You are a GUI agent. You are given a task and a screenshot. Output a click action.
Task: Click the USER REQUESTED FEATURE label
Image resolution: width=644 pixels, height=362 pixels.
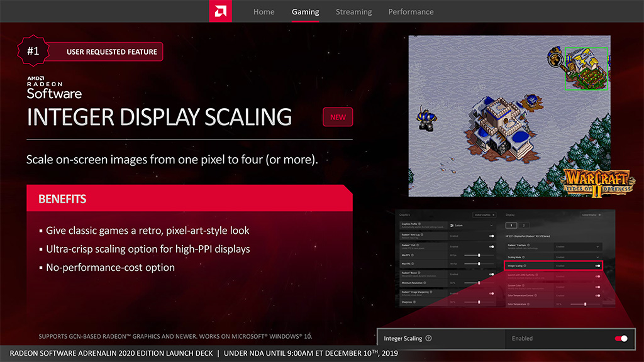112,52
